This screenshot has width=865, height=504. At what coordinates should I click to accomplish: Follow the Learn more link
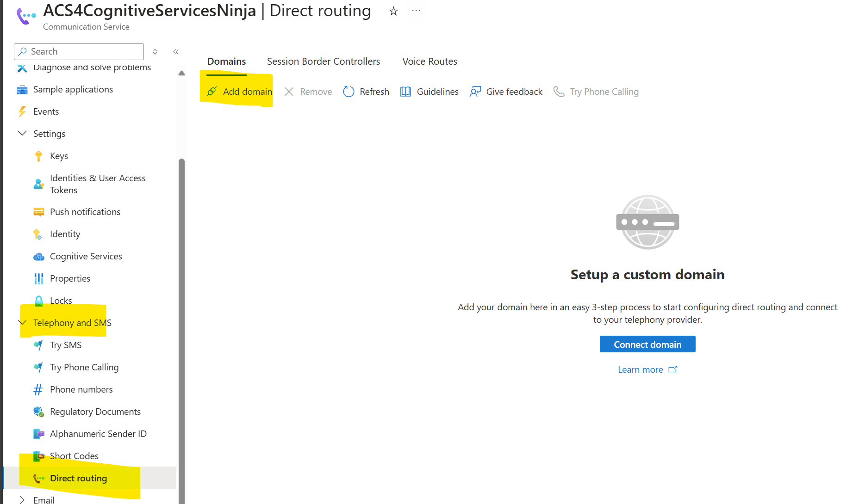[x=641, y=370]
